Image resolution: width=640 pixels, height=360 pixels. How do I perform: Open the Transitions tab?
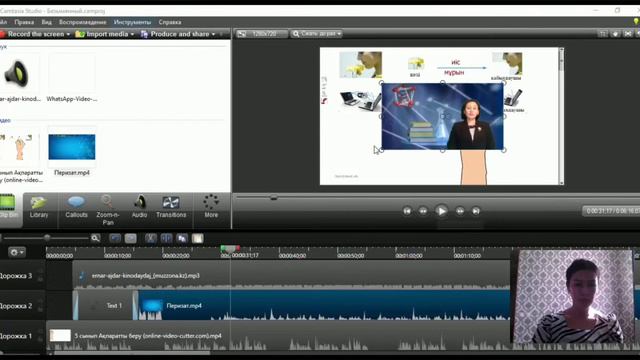tap(171, 207)
